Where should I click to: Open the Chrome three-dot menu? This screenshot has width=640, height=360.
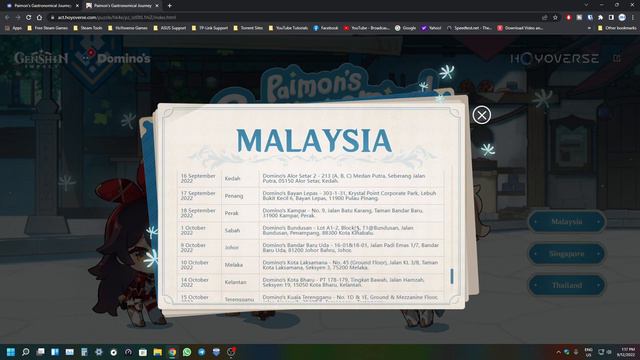[x=633, y=18]
